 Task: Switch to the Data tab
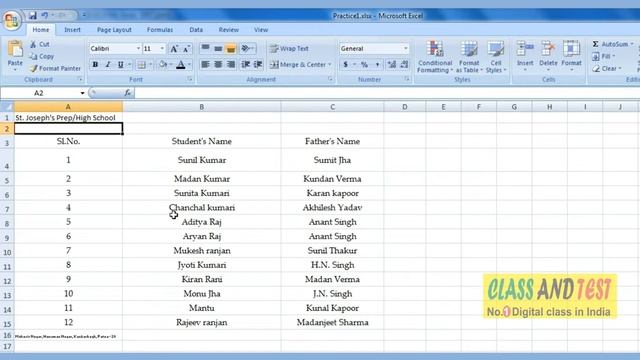coord(196,30)
